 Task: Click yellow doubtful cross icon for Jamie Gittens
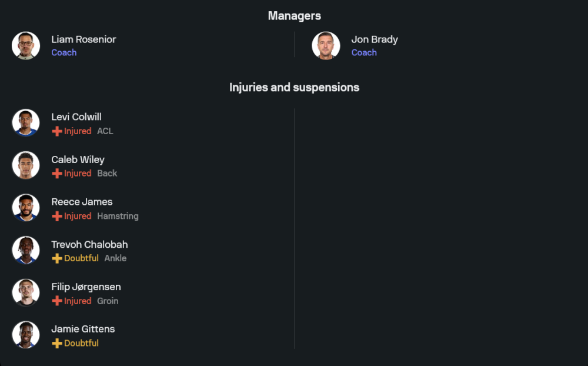[57, 344]
